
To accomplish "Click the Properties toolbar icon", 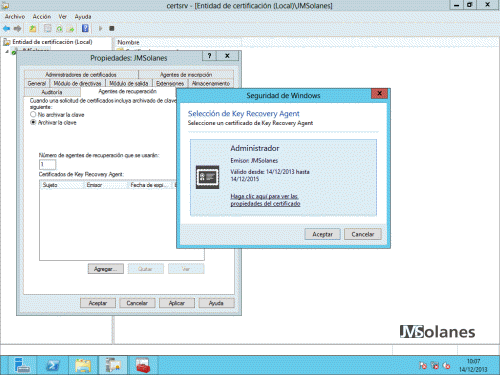I will pos(47,29).
